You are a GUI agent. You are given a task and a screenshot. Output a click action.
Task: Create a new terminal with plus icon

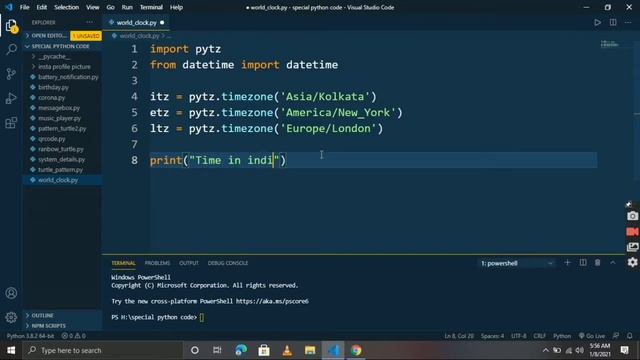click(567, 263)
